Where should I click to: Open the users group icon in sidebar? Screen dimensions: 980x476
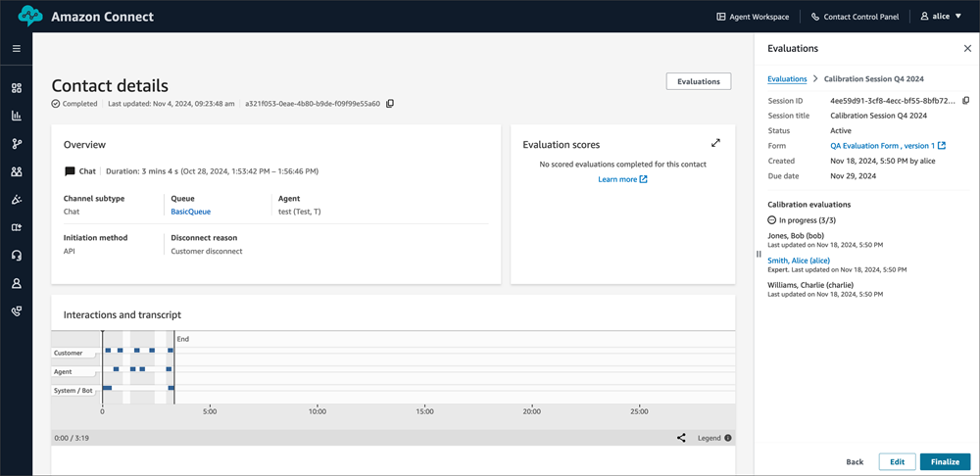pyautogui.click(x=16, y=172)
